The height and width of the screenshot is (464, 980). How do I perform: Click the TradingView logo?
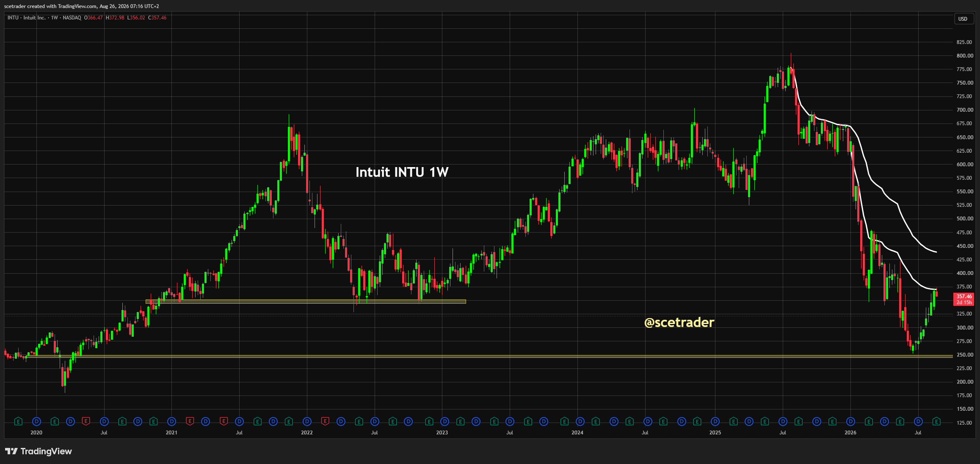(x=39, y=451)
